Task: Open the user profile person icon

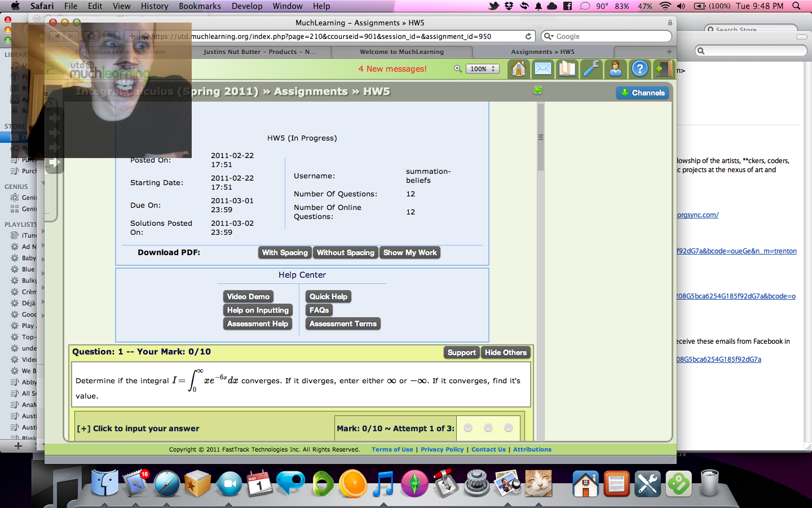Action: coord(615,69)
